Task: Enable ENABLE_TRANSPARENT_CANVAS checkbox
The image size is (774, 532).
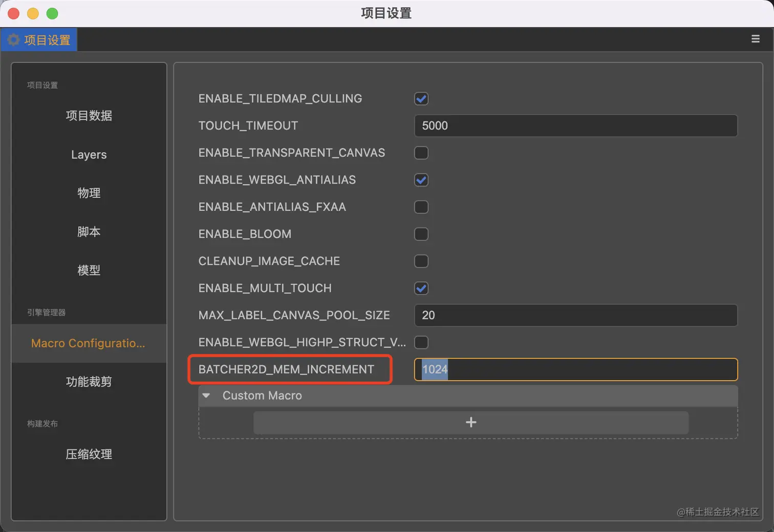Action: coord(421,153)
